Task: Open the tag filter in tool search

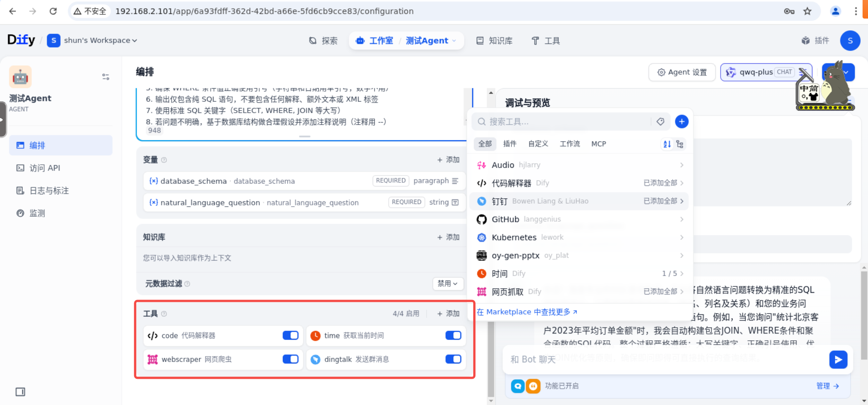Action: (x=660, y=121)
